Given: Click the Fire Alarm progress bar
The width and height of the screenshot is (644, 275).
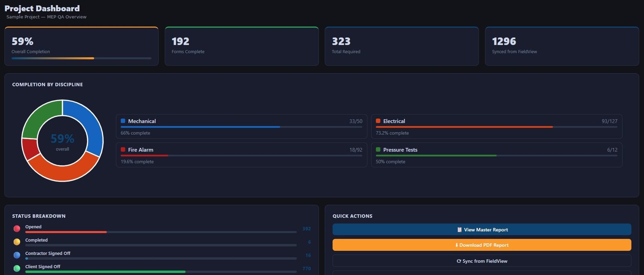Looking at the screenshot, I should point(242,155).
